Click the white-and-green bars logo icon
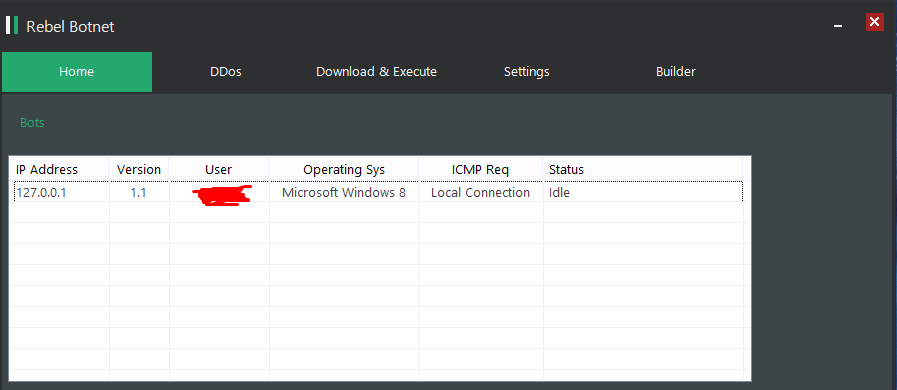The image size is (897, 390). [12, 25]
